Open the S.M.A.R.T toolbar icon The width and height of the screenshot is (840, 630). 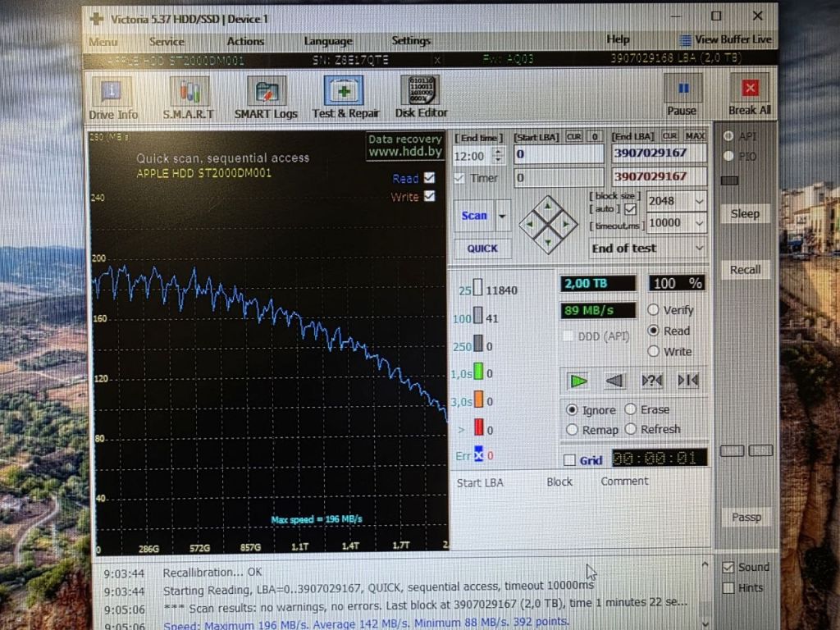[189, 98]
